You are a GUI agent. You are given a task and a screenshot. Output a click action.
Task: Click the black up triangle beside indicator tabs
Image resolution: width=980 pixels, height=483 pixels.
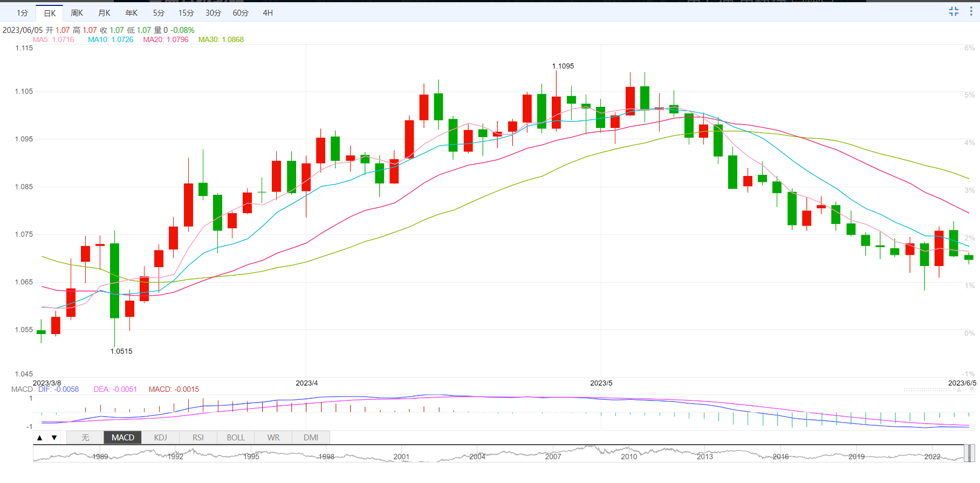40,438
